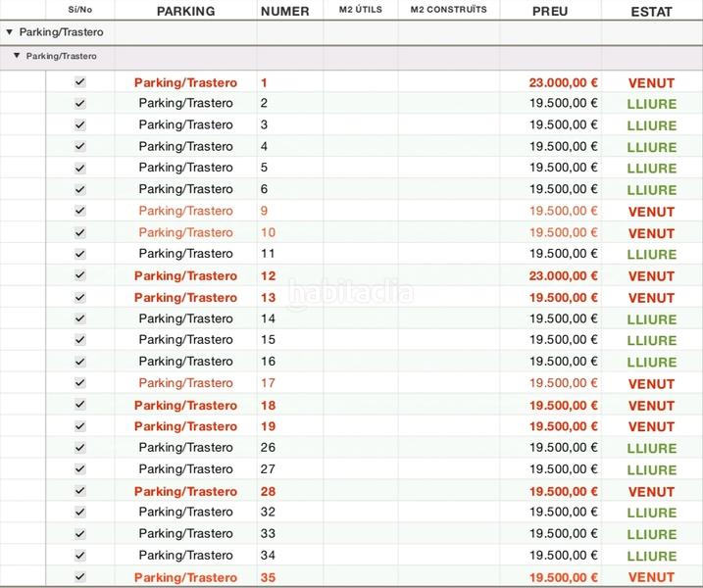Toggle the checkbox in parking 12 row

pos(80,275)
